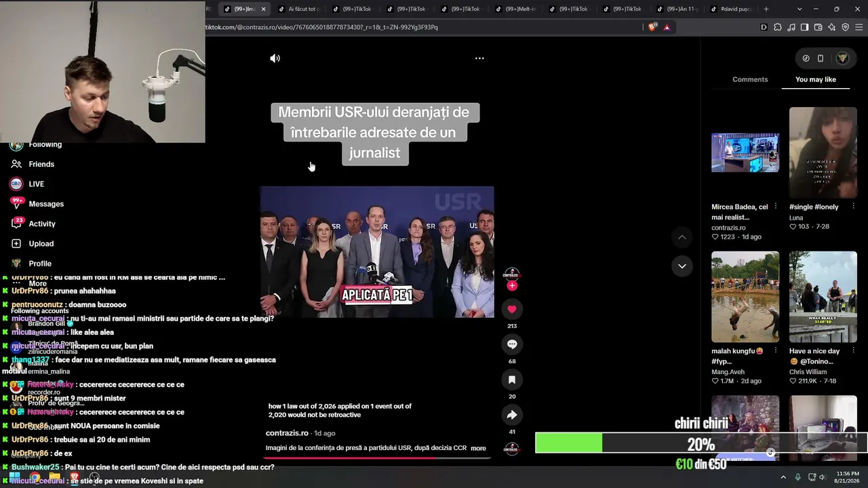Open options for 'Have a nice day' recommendation

coord(854,351)
